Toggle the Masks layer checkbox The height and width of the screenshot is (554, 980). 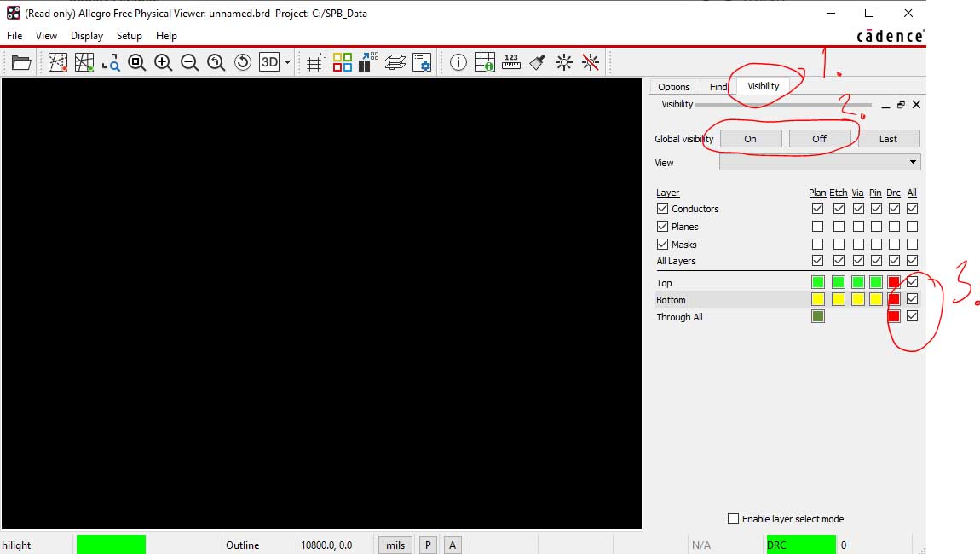(x=662, y=245)
